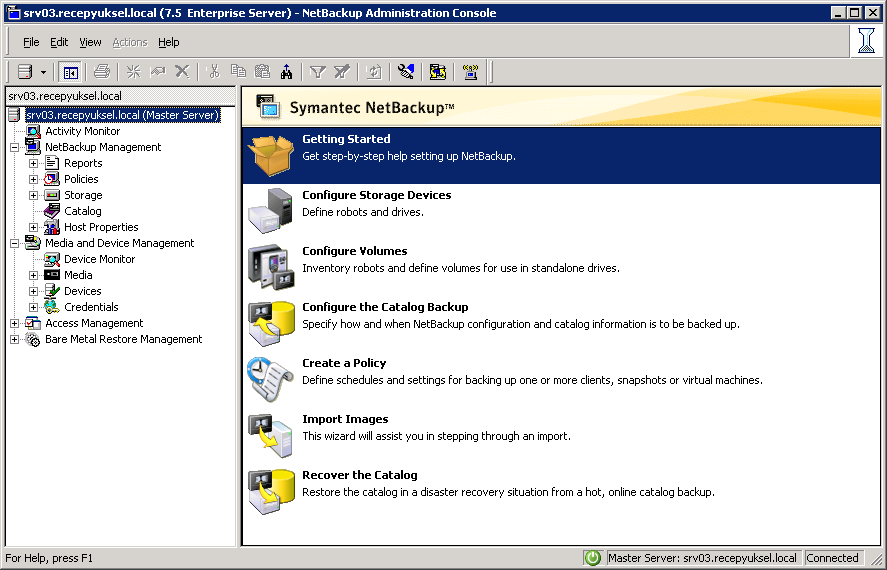The image size is (887, 570).
Task: Open Configure the Catalog Backup wizard
Action: (561, 323)
